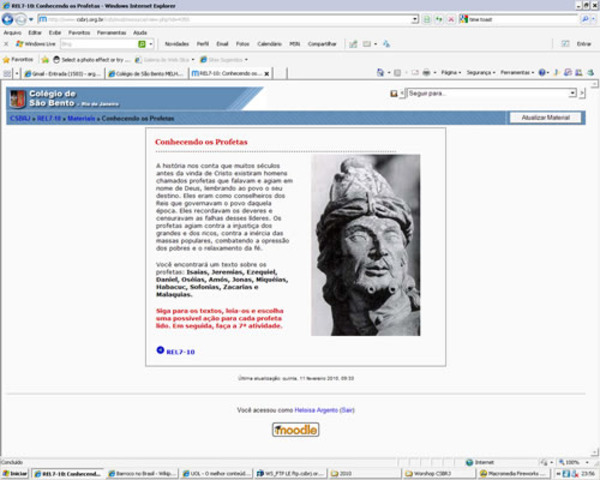Open the 'Seguir para...' jump dropdown
The height and width of the screenshot is (480, 600).
click(491, 93)
